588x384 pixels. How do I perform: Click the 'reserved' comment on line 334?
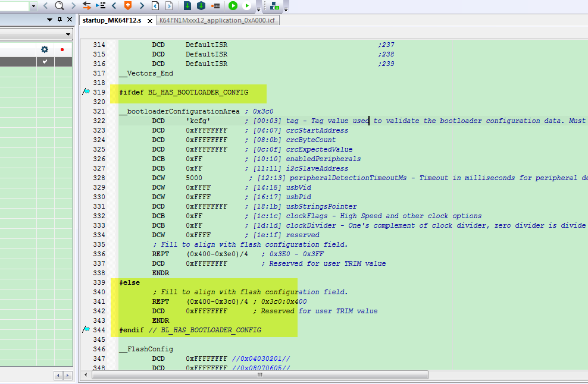pyautogui.click(x=302, y=235)
